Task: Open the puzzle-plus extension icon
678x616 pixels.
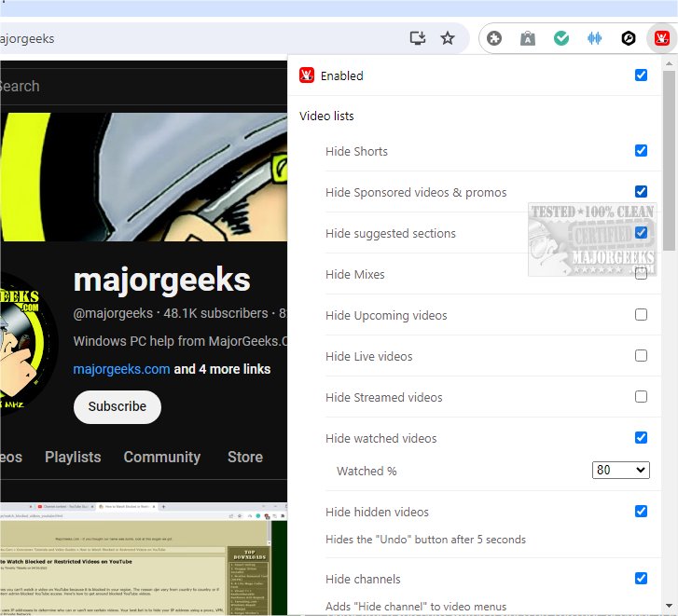Action: [493, 38]
